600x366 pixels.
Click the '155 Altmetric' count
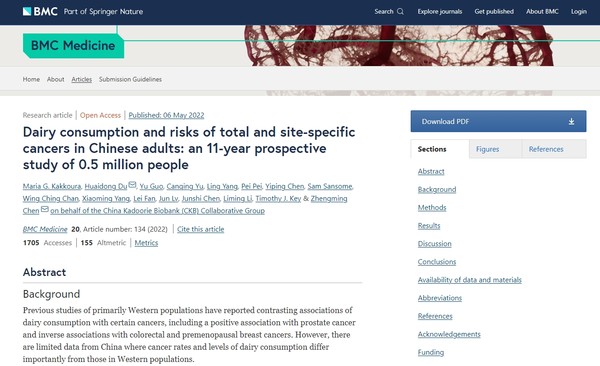coord(103,243)
